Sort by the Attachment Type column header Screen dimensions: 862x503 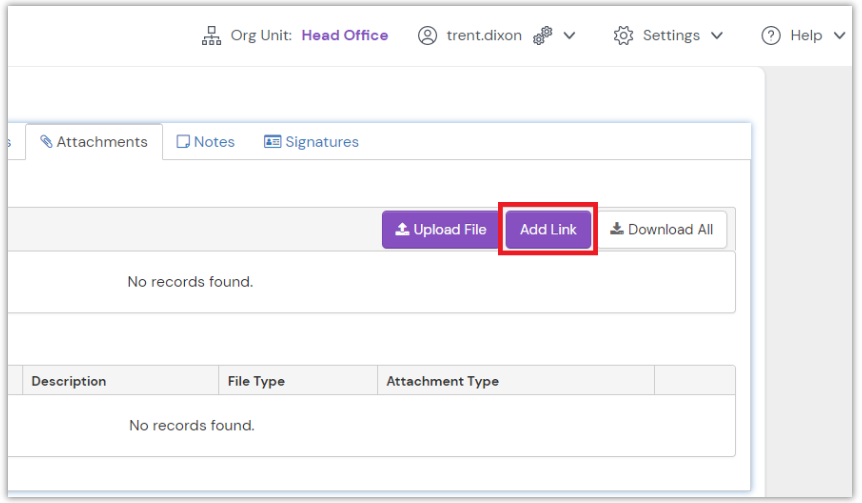[442, 381]
